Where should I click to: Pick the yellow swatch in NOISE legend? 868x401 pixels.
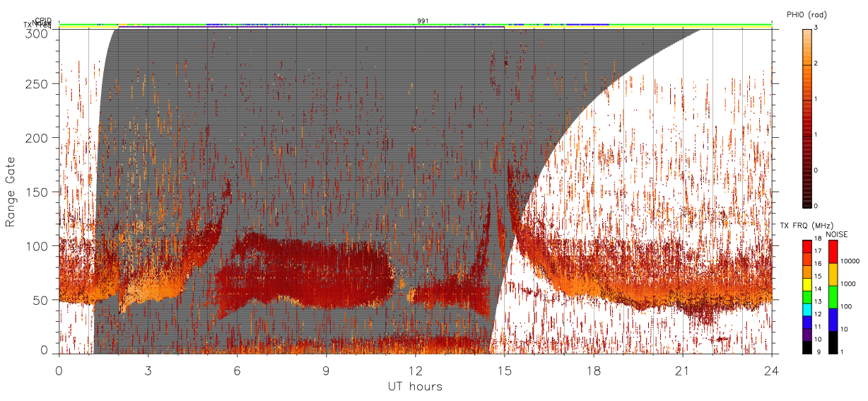point(833,274)
